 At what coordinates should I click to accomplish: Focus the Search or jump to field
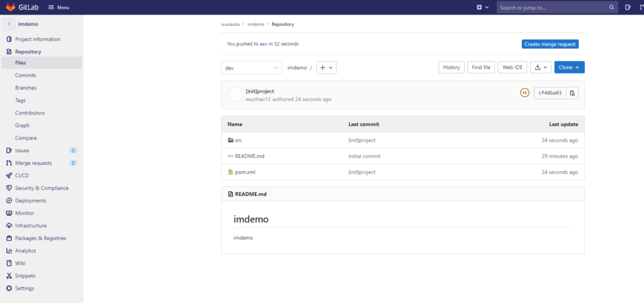552,8
